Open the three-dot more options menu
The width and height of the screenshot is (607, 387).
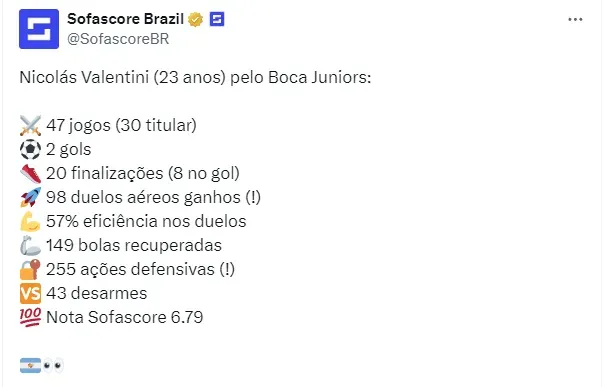click(x=575, y=19)
